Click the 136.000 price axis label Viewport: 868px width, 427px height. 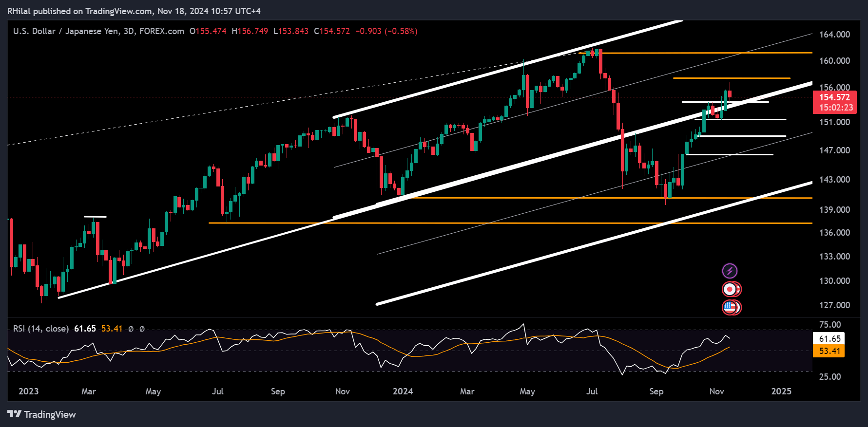pos(834,233)
